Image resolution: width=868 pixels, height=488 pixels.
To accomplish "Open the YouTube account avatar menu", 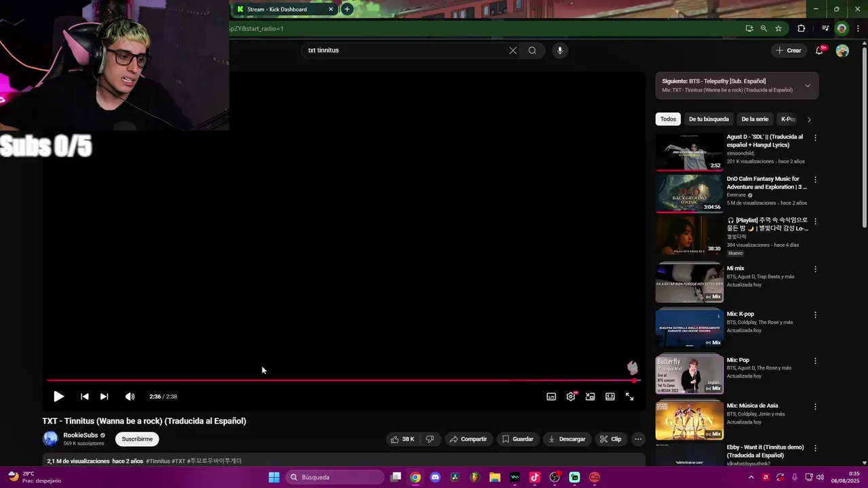I will 842,51.
